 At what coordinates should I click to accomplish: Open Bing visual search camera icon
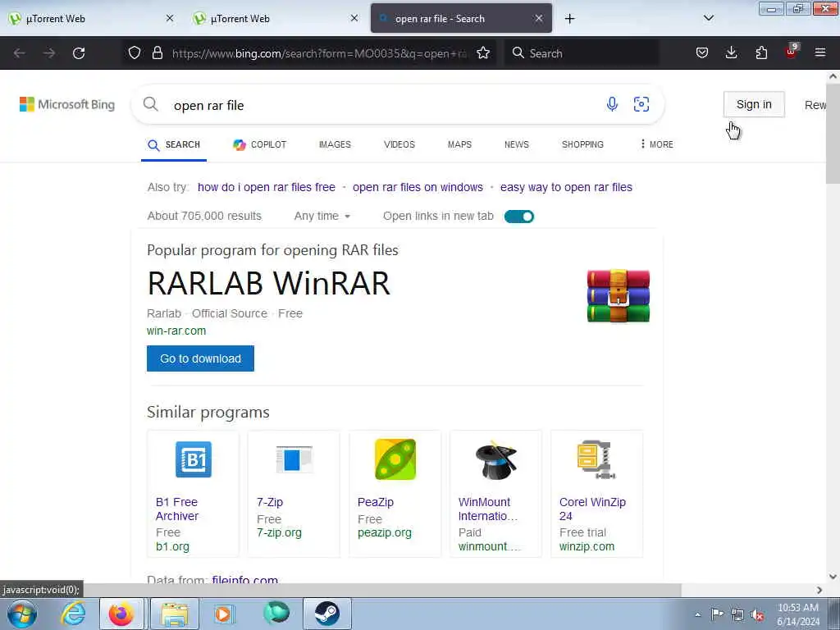click(x=641, y=104)
